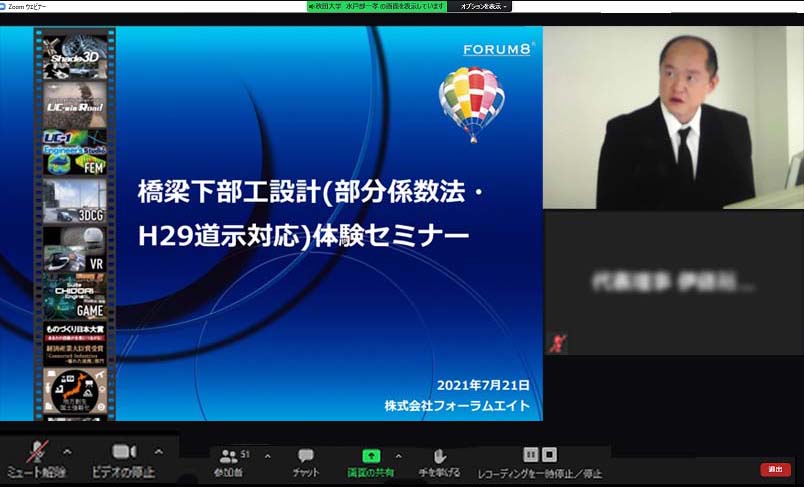Click the hot air balloon graphic
The width and height of the screenshot is (804, 487).
(472, 104)
